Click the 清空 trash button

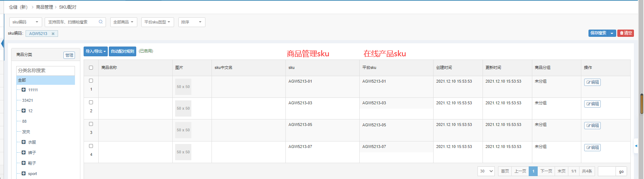tap(625, 33)
